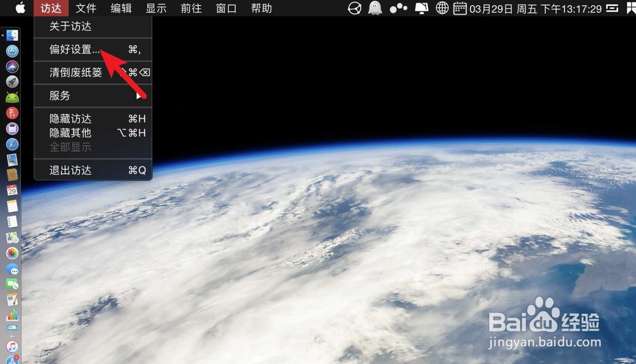Launch Maps from the Dock

[12, 238]
